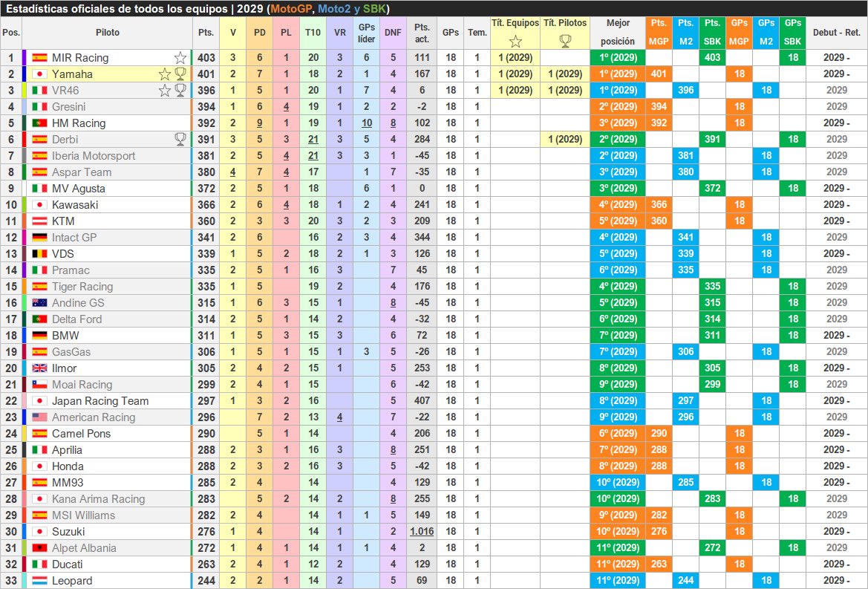
Task: Click the Germany flag next to BMW
Action: [39, 336]
